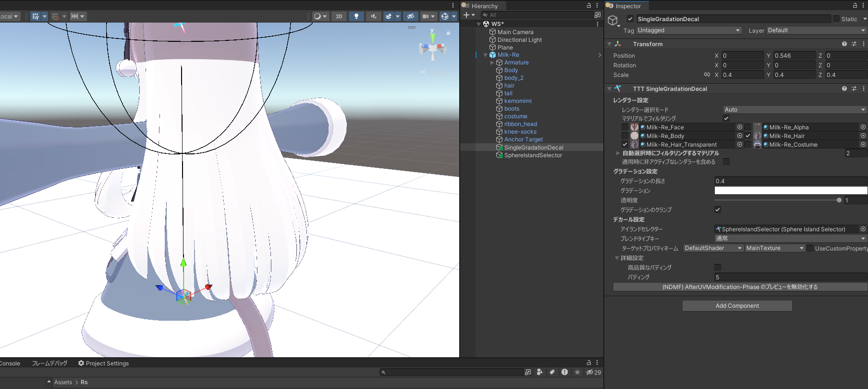Click the Project search-by-label tag icon
The width and height of the screenshot is (868, 389).
click(x=552, y=372)
